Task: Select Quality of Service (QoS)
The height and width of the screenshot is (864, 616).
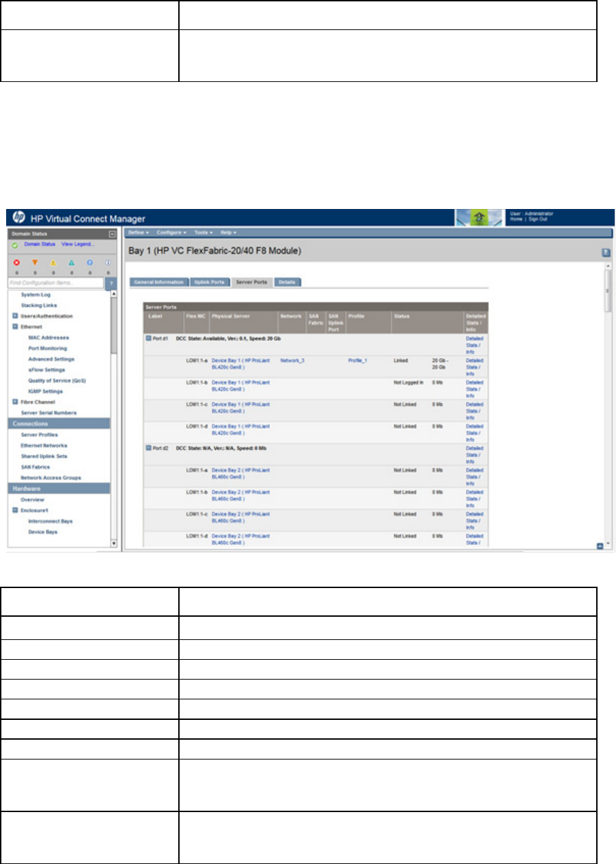Action: point(57,380)
